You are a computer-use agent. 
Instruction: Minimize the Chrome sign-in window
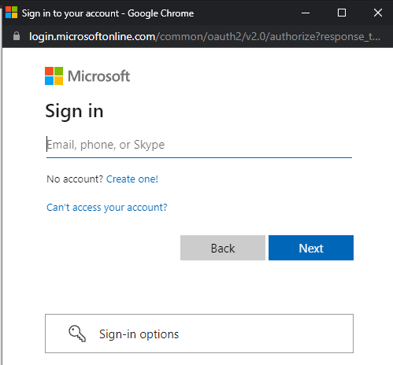point(305,13)
